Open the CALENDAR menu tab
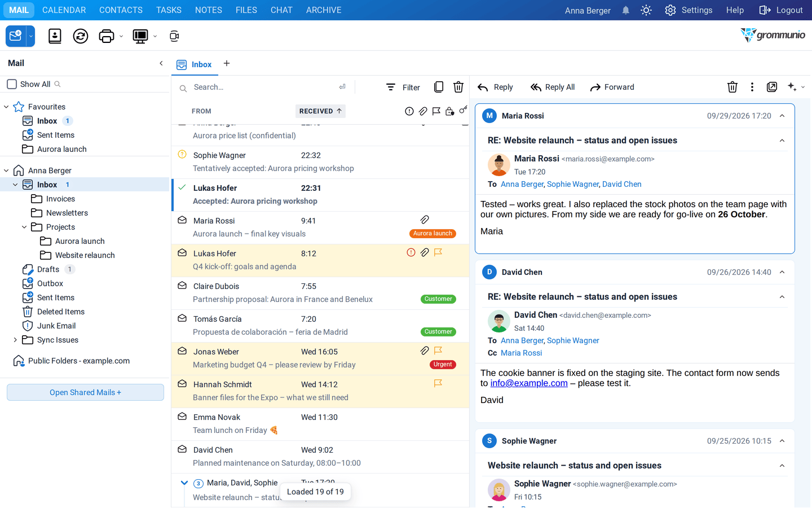The width and height of the screenshot is (812, 508). tap(64, 10)
